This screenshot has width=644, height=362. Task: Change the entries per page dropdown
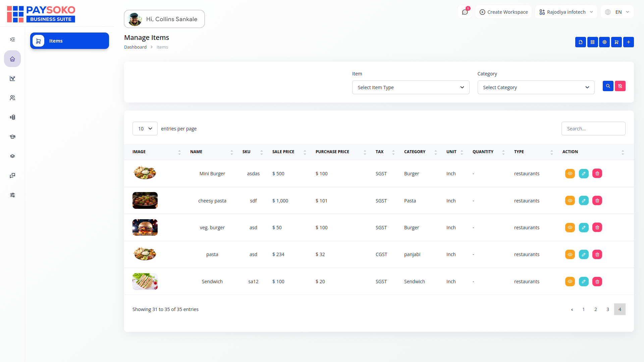tap(145, 129)
